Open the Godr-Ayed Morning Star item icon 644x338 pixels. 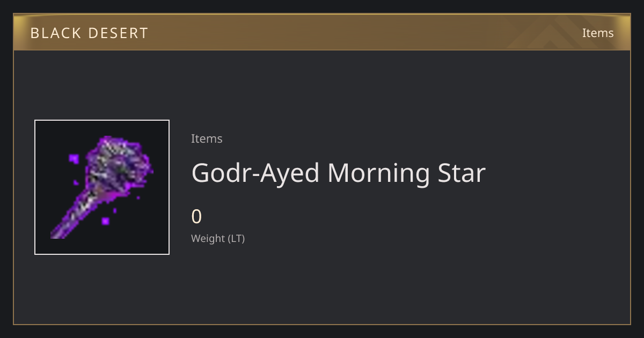pyautogui.click(x=102, y=187)
